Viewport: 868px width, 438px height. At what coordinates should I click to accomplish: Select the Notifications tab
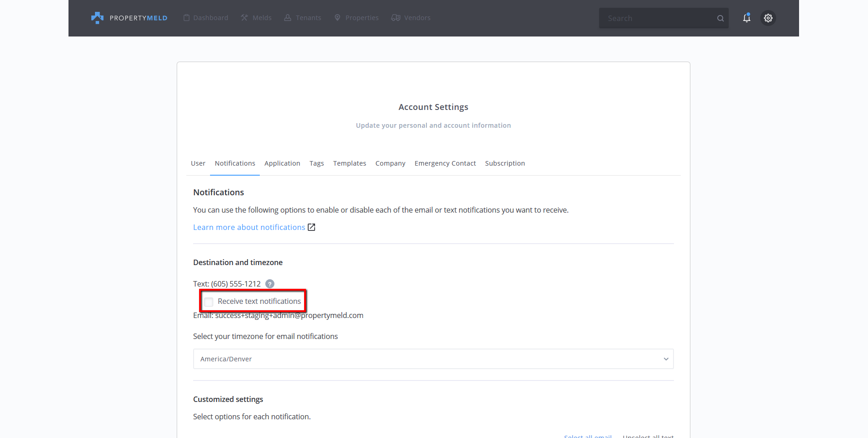click(235, 163)
